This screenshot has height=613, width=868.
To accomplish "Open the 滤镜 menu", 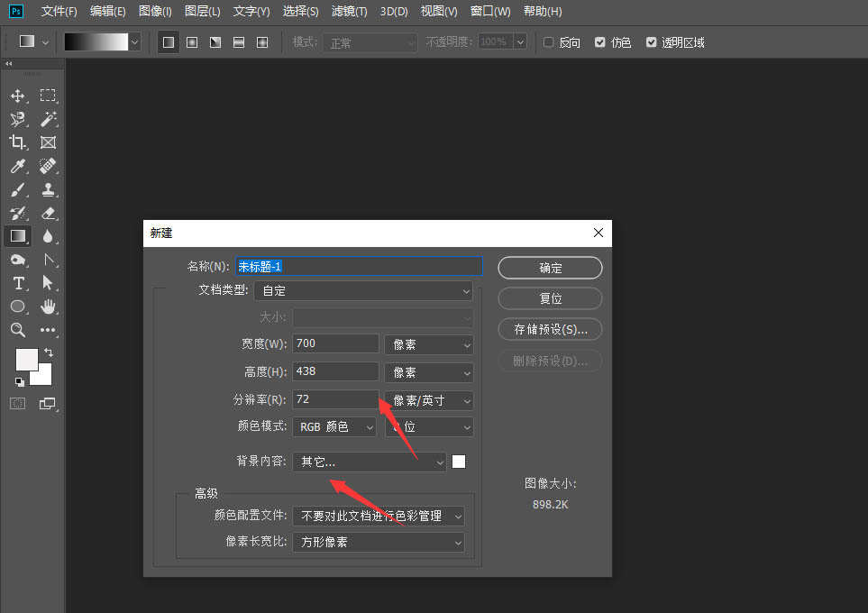I will point(350,12).
